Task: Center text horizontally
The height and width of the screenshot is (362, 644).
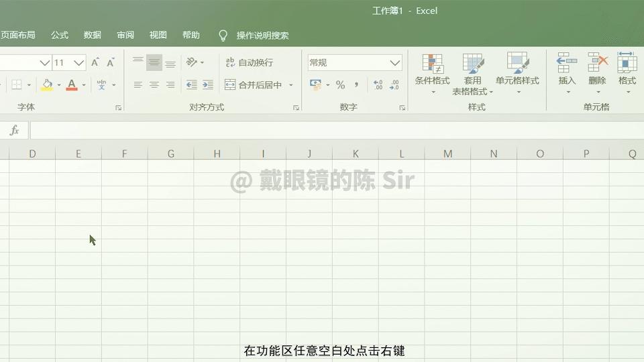Action: 154,85
